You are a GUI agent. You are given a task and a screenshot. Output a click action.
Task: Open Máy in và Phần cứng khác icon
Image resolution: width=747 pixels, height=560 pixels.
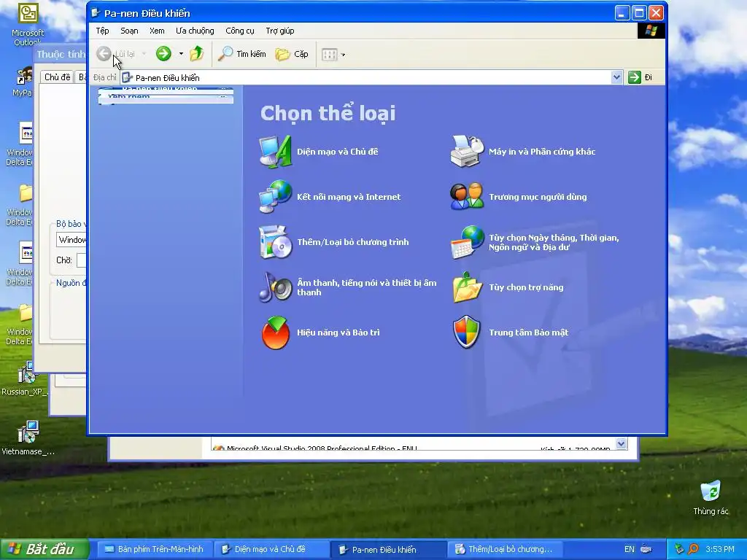[467, 152]
